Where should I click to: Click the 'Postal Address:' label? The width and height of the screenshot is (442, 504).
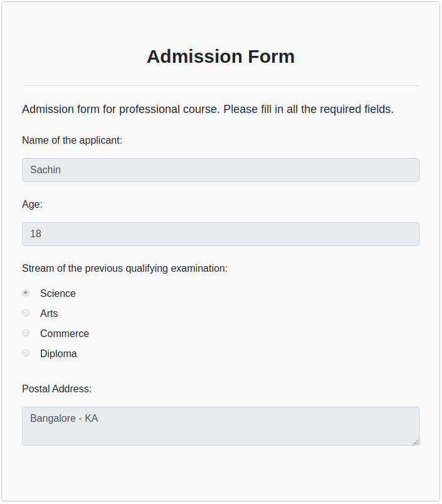coord(56,389)
